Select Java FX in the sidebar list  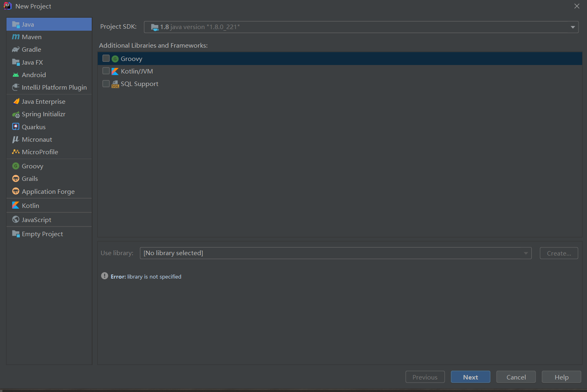(49, 62)
